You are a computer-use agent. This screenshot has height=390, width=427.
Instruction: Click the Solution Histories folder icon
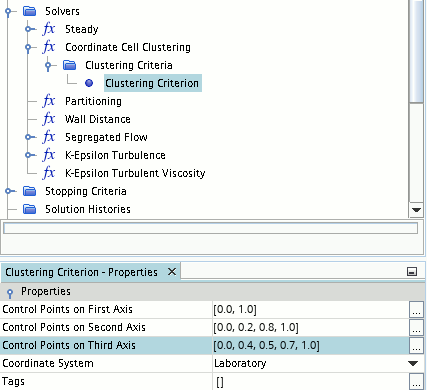coord(30,209)
